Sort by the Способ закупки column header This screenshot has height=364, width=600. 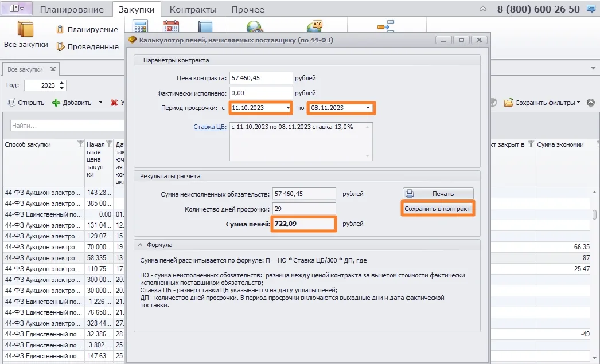coord(28,144)
